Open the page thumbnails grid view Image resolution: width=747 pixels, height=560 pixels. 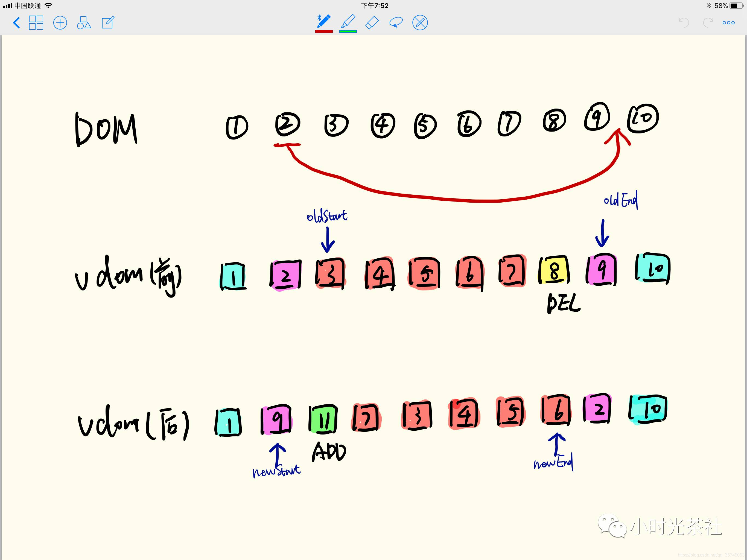pyautogui.click(x=36, y=23)
